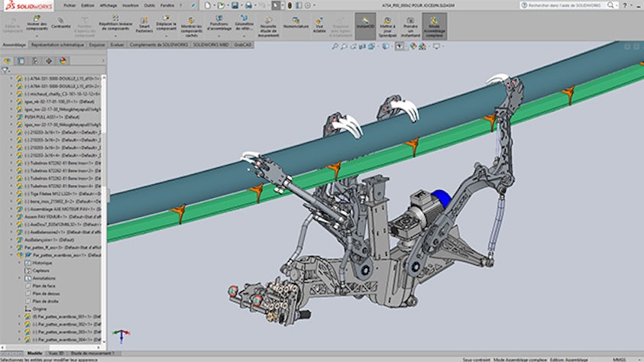
Task: Select Déplacer le composant tool
Action: coord(166,23)
